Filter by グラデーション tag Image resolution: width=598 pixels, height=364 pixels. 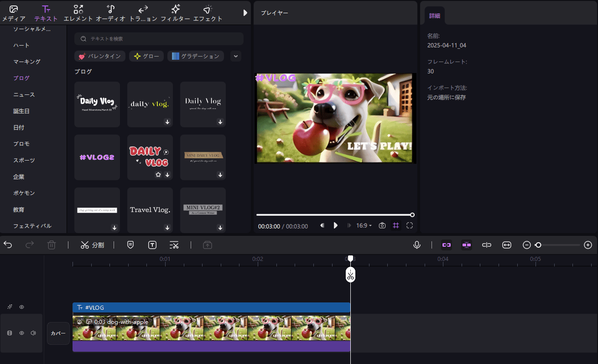[x=196, y=56]
